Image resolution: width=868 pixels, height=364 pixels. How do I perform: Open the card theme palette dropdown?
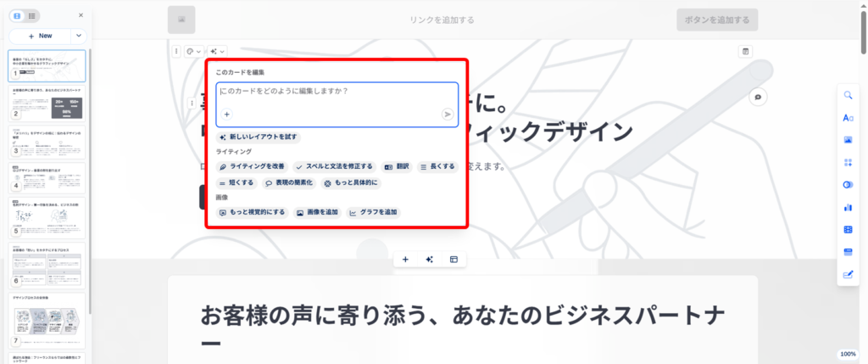[192, 51]
